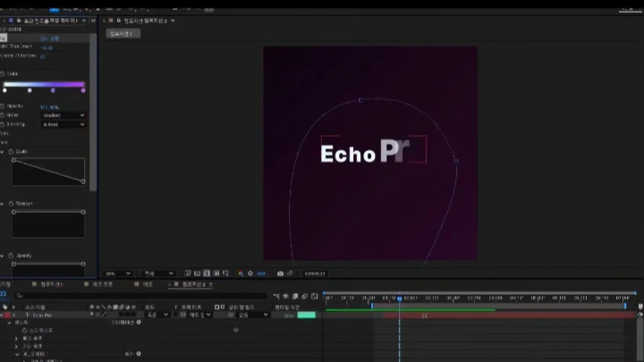Viewport: 644px width, 362px height.
Task: Click the purple third gradient color stop
Action: point(53,90)
